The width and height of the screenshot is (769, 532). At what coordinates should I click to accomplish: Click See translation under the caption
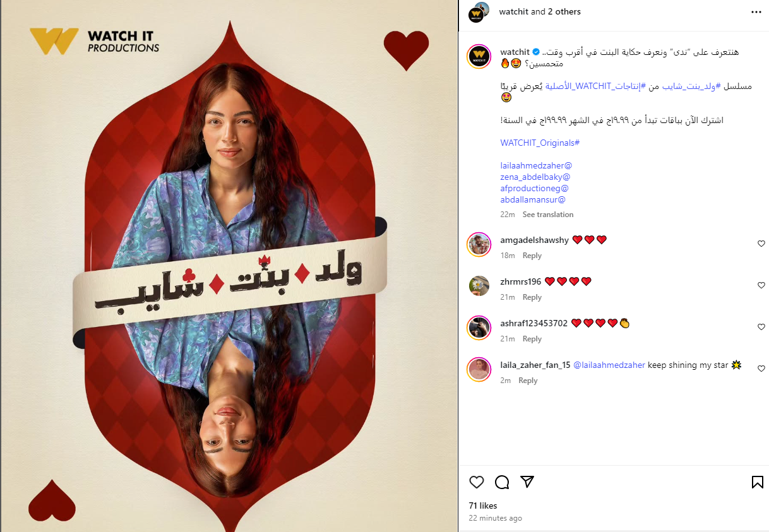tap(547, 215)
